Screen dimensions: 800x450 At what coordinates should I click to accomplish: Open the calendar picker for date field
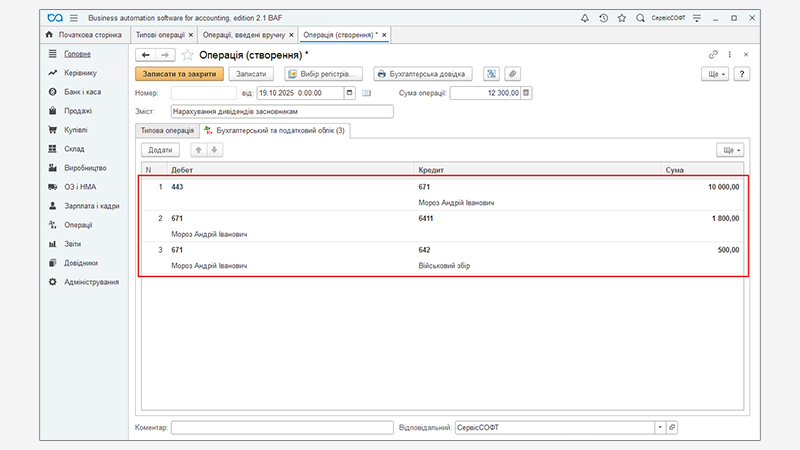click(349, 93)
